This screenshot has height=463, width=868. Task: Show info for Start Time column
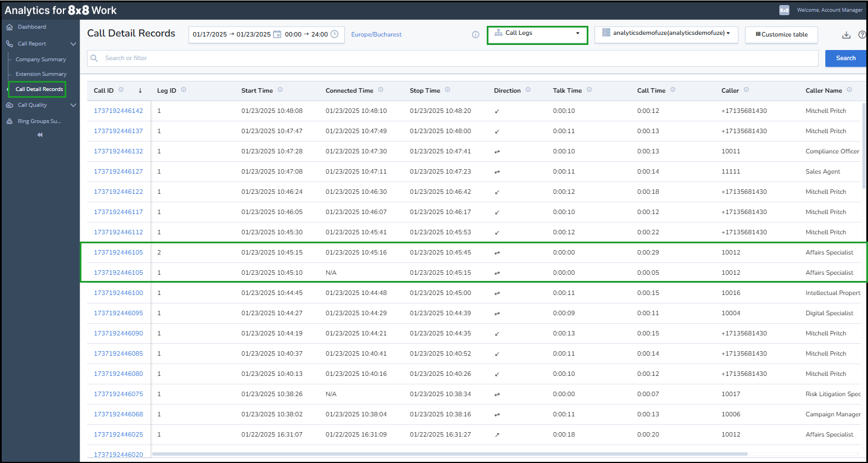click(280, 90)
